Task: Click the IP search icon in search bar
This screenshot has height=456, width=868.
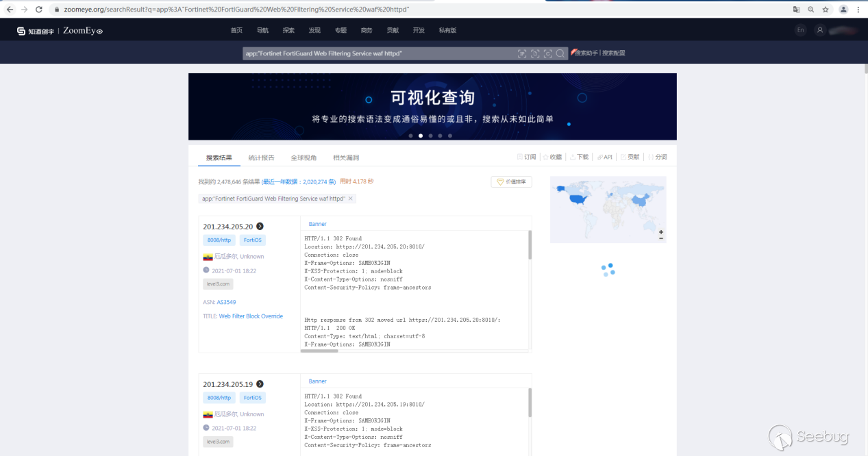Action: (522, 53)
